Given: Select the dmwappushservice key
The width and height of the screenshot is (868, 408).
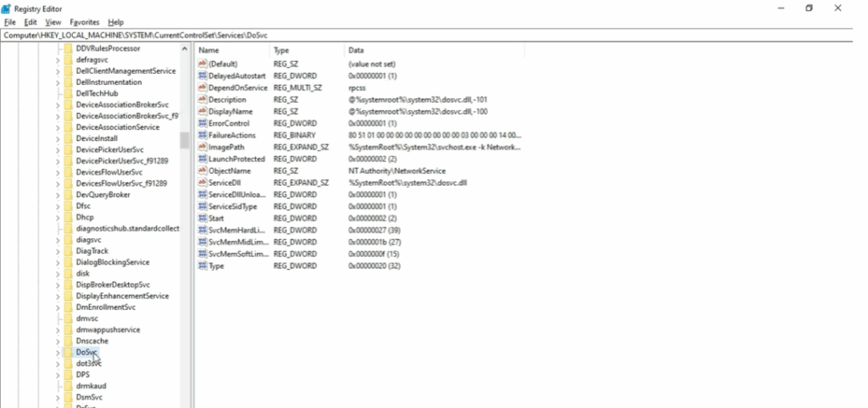Looking at the screenshot, I should [108, 329].
